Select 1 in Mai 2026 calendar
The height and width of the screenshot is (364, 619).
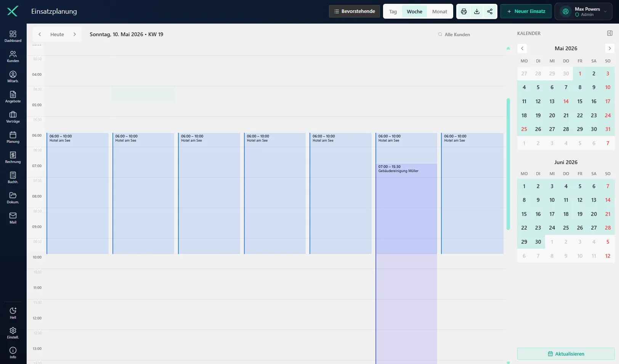pos(580,73)
